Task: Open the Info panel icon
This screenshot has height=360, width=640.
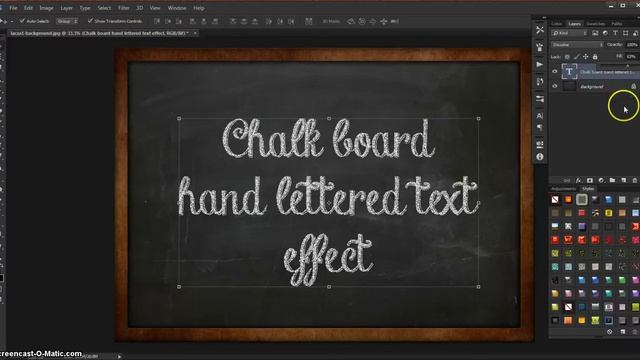Action: click(540, 156)
